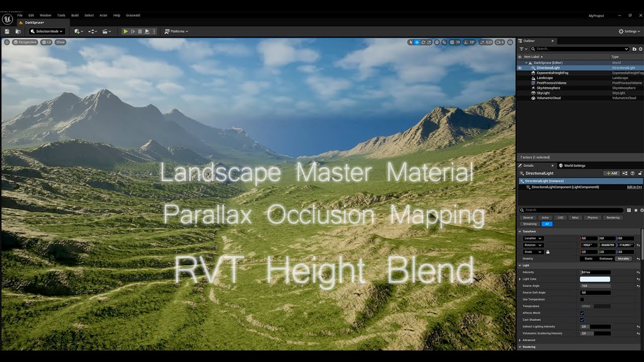Open the Lit view mode menu
644x362 pixels.
46,42
